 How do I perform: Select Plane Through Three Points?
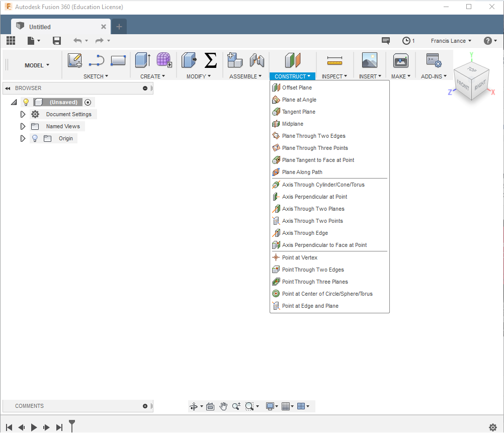329,148
